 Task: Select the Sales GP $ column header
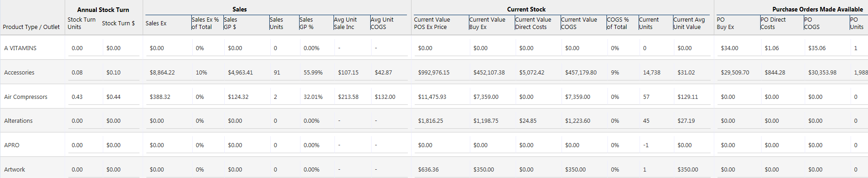(x=230, y=23)
